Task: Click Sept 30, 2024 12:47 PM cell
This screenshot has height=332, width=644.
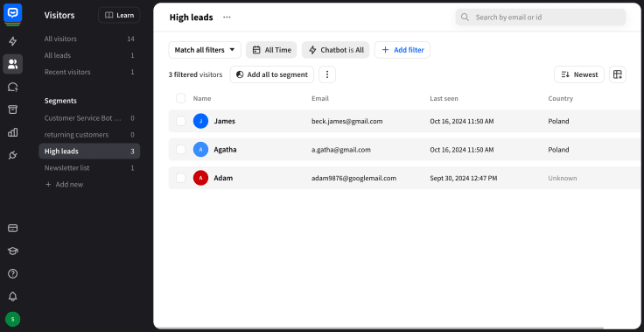Action: pyautogui.click(x=463, y=178)
